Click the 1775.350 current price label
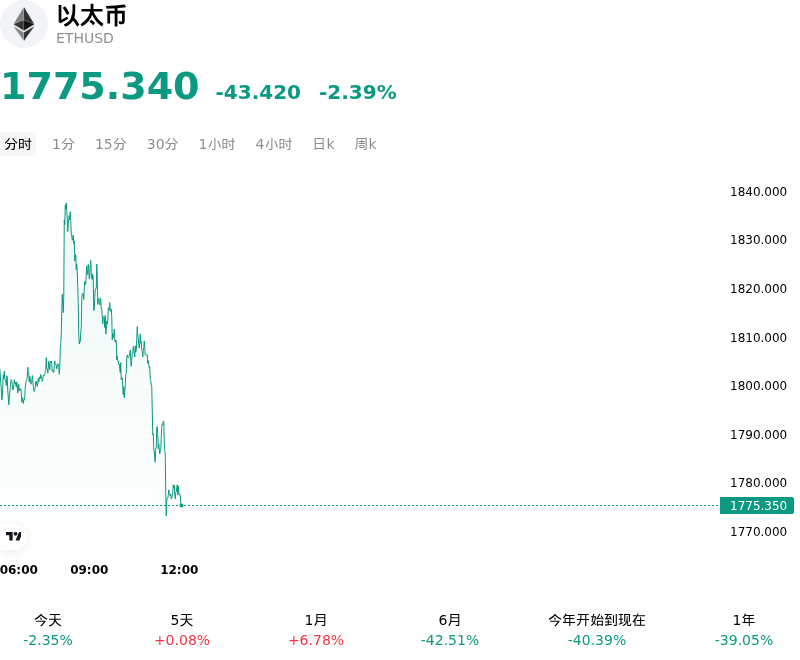This screenshot has width=800, height=660. [757, 505]
